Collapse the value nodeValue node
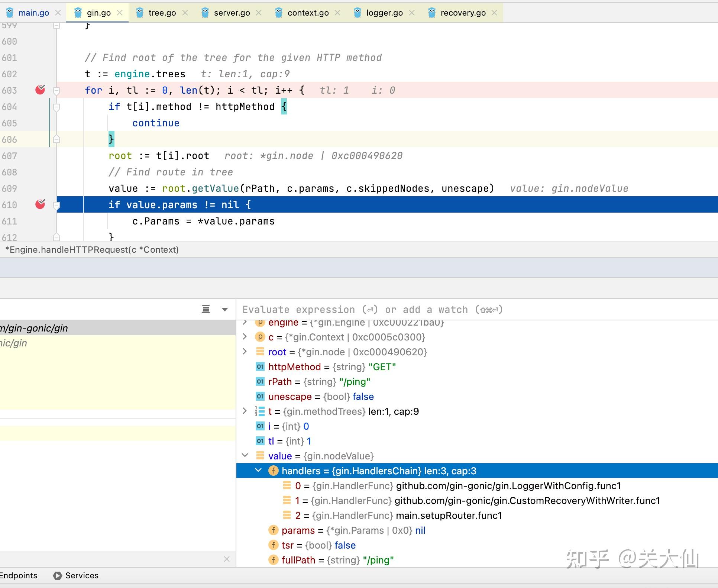718x588 pixels. tap(245, 456)
